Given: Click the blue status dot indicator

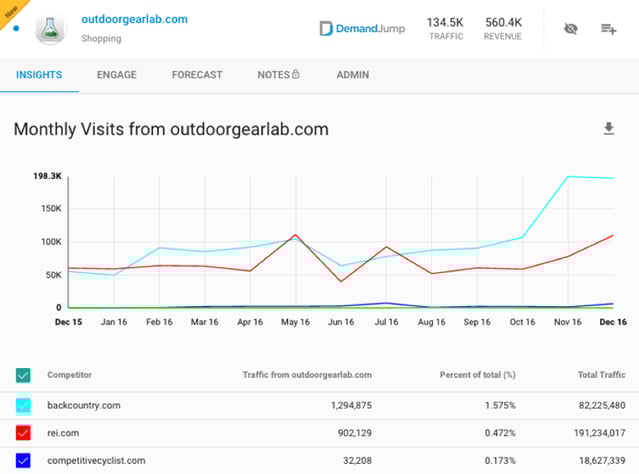Looking at the screenshot, I should click(x=16, y=29).
